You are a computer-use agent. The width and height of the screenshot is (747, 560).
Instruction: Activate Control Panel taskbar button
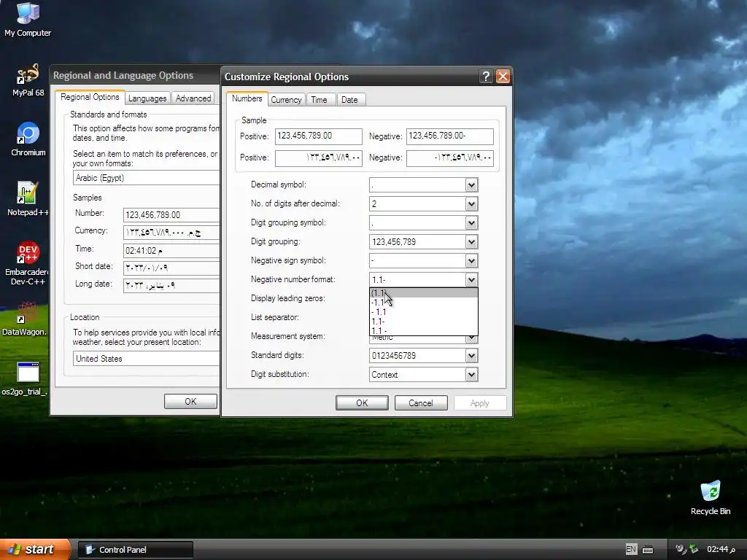135,550
